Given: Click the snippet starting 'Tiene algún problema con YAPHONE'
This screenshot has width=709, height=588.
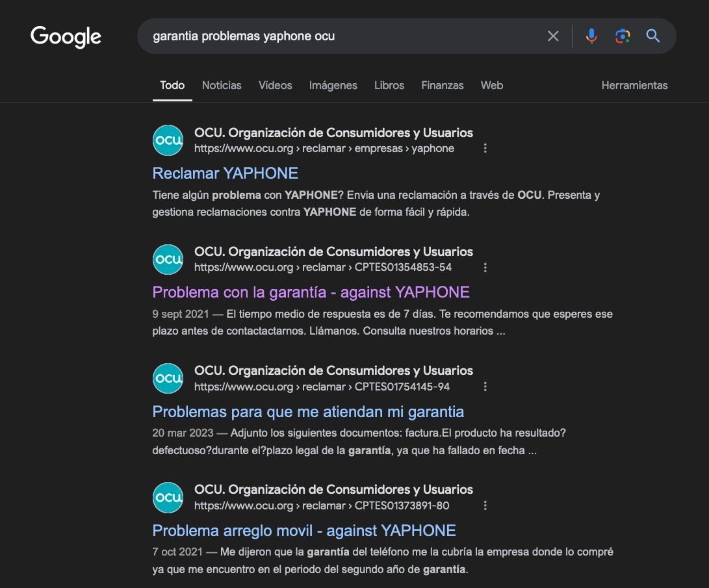Looking at the screenshot, I should 376,203.
